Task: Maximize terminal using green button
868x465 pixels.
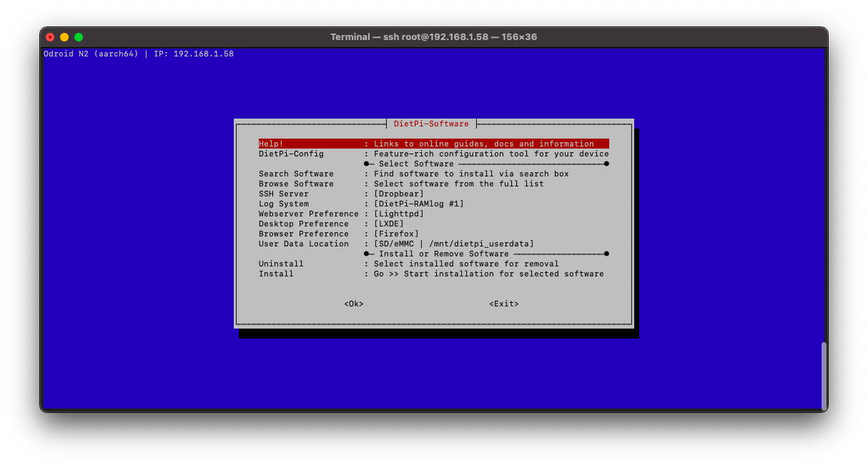Action: click(79, 37)
